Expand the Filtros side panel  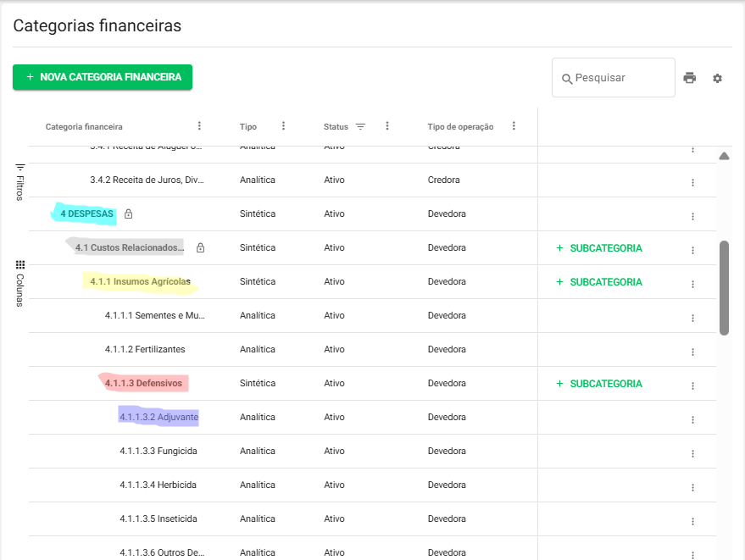coord(20,181)
